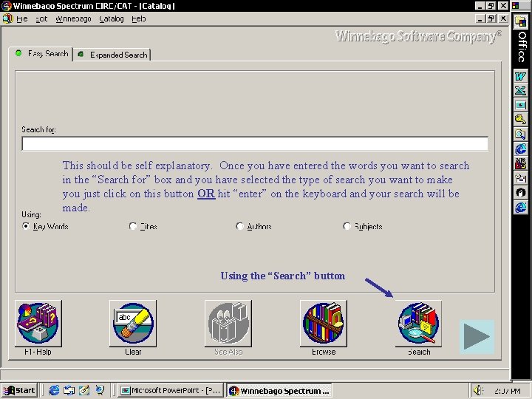
Task: Switch to Microsoft PowerPoint taskbar button
Action: pos(171,391)
